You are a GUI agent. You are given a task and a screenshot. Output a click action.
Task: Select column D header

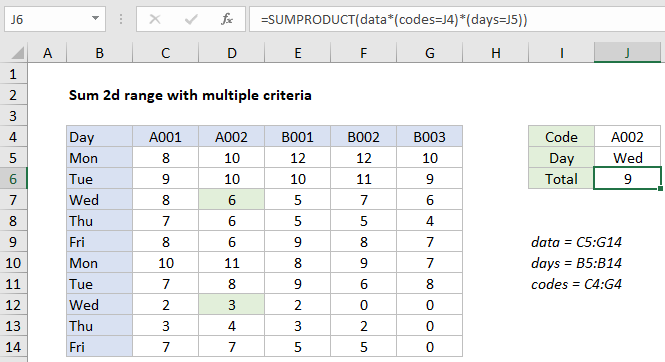tap(232, 53)
